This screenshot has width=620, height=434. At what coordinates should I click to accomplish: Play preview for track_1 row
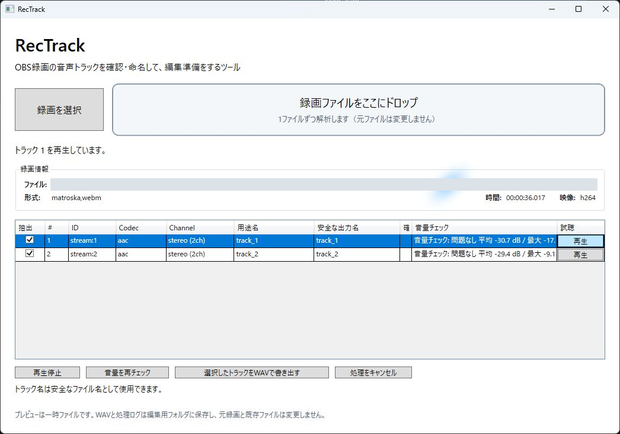pos(580,241)
